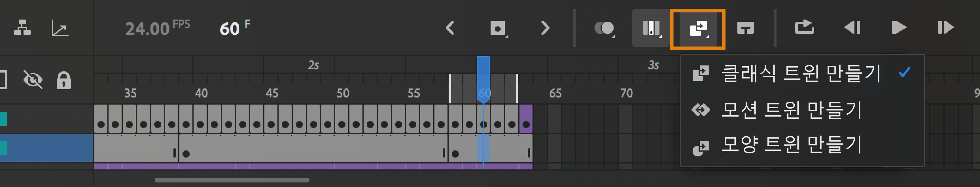
Task: Click the center frame icon
Action: point(745,28)
